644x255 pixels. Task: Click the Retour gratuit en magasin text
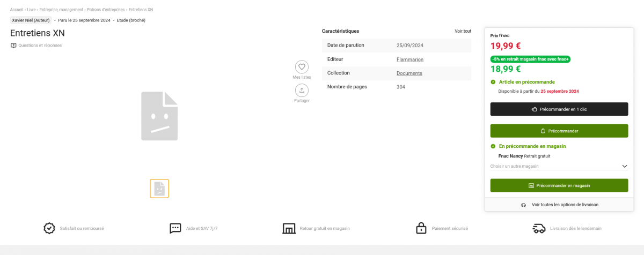(325, 228)
